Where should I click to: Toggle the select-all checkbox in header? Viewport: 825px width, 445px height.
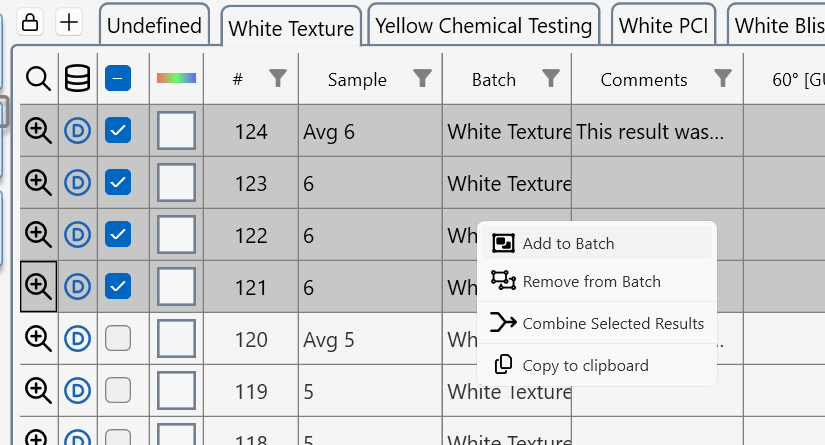click(118, 78)
